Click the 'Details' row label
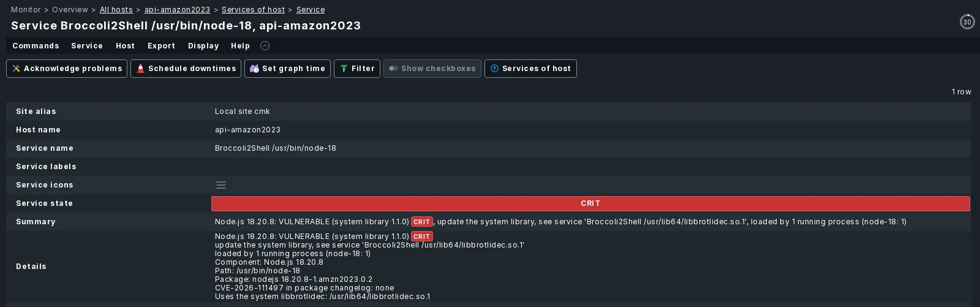 pos(31,267)
